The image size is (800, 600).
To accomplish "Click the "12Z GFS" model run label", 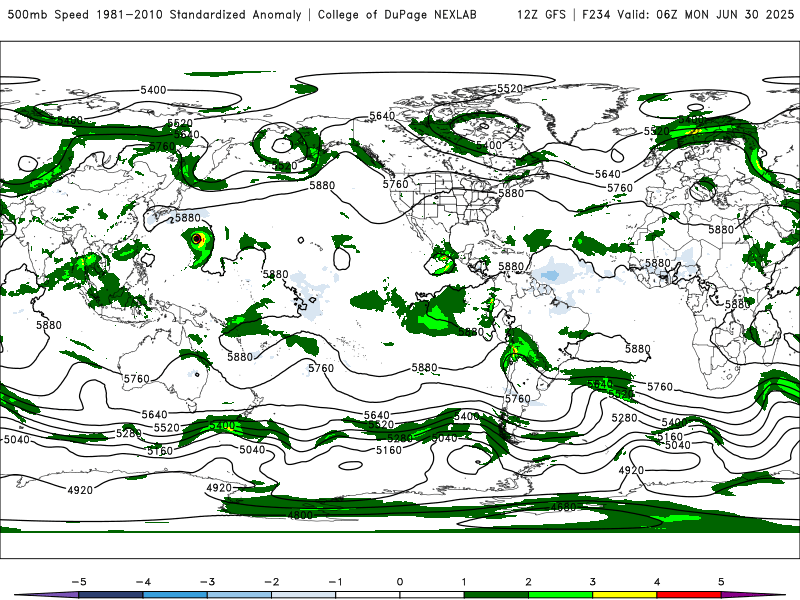I will [x=541, y=14].
